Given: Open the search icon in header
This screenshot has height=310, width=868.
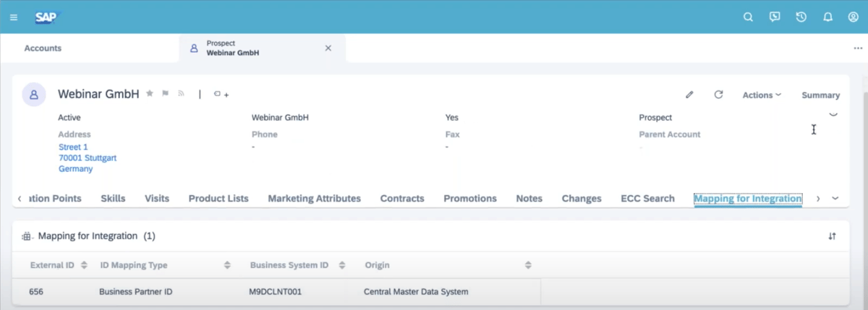Looking at the screenshot, I should click(x=749, y=17).
